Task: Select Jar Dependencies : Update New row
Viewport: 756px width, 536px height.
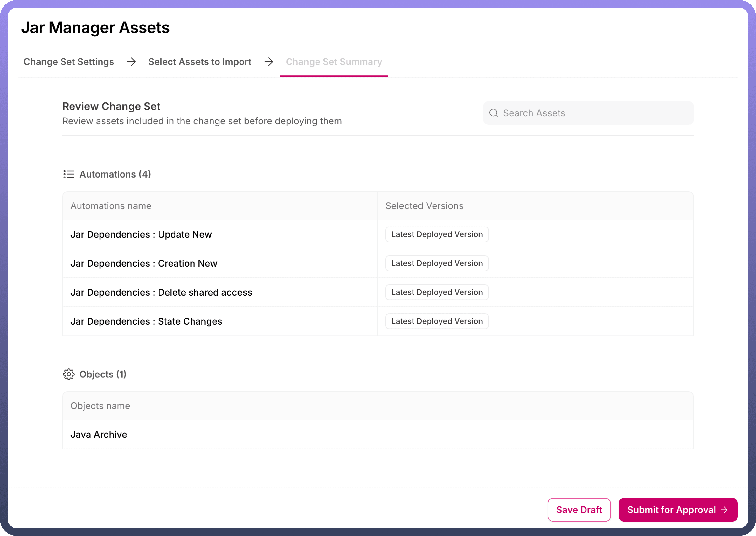Action: pyautogui.click(x=141, y=234)
